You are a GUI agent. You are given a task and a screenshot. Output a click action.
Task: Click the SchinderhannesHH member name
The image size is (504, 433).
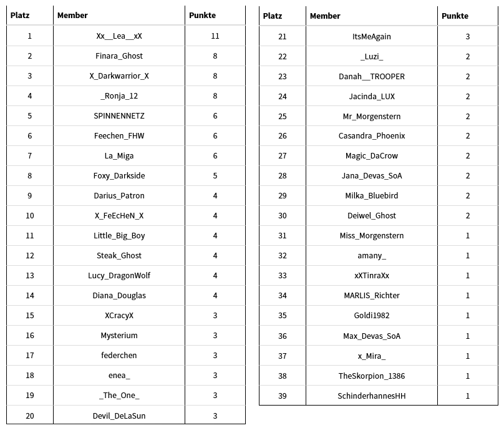(x=372, y=396)
